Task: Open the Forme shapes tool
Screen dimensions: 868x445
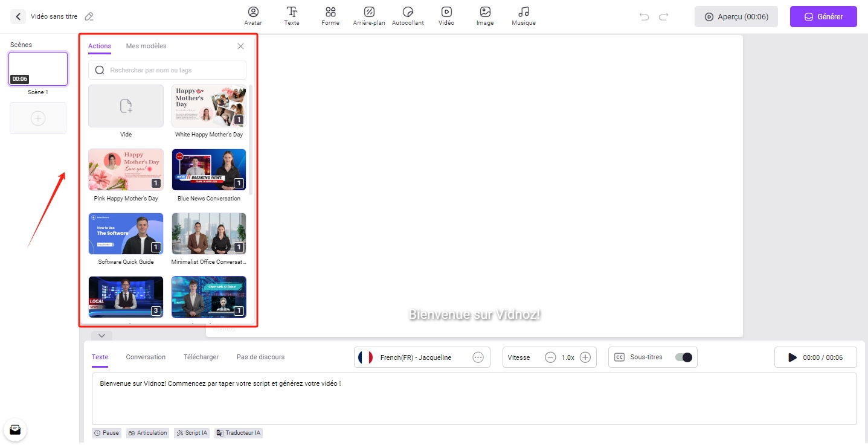Action: click(x=330, y=16)
